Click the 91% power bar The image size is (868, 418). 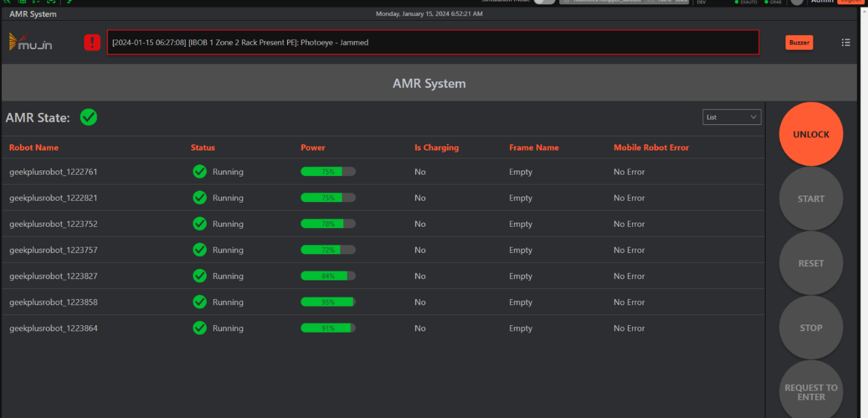[328, 328]
